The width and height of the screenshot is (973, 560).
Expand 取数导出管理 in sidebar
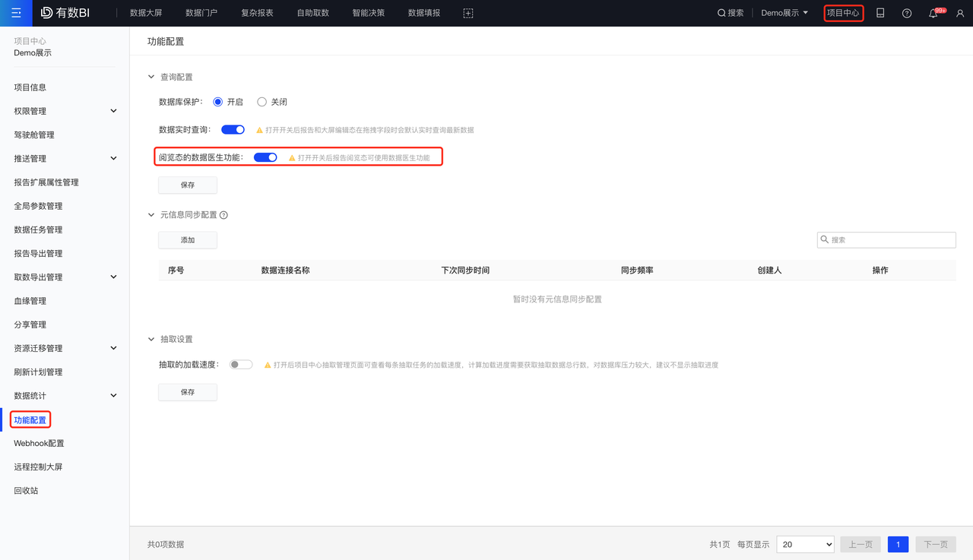[x=113, y=277]
